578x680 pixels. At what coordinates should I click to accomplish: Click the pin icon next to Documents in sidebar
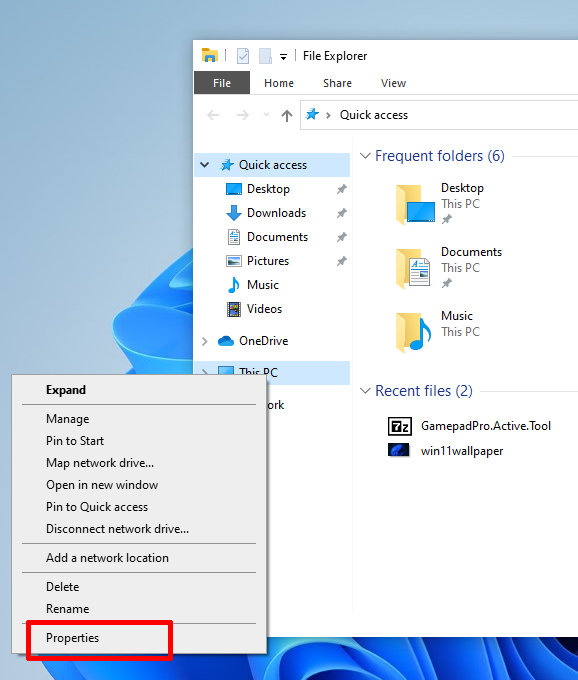(342, 237)
